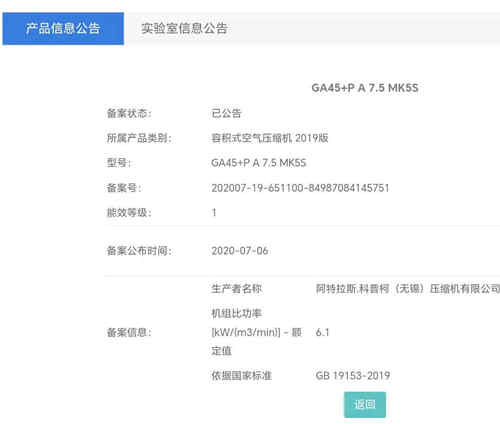Click the 已公告 status value
The height and width of the screenshot is (424, 500).
pos(226,113)
